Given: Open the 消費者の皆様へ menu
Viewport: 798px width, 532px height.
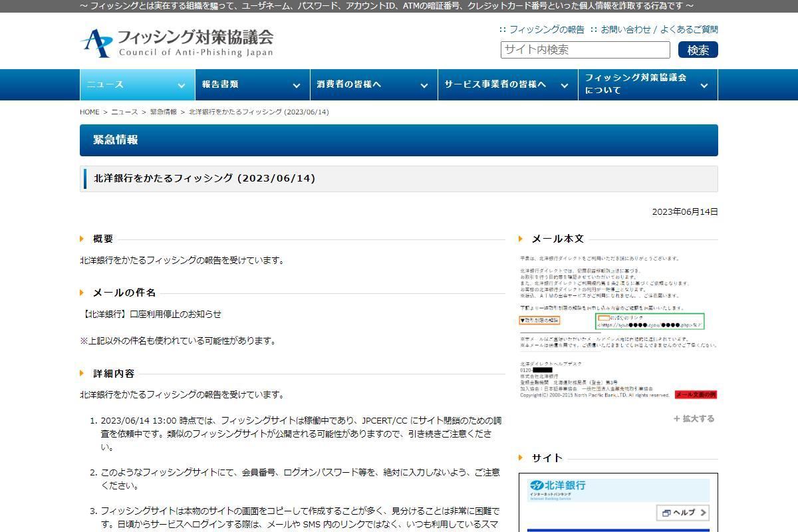Looking at the screenshot, I should pos(374,84).
